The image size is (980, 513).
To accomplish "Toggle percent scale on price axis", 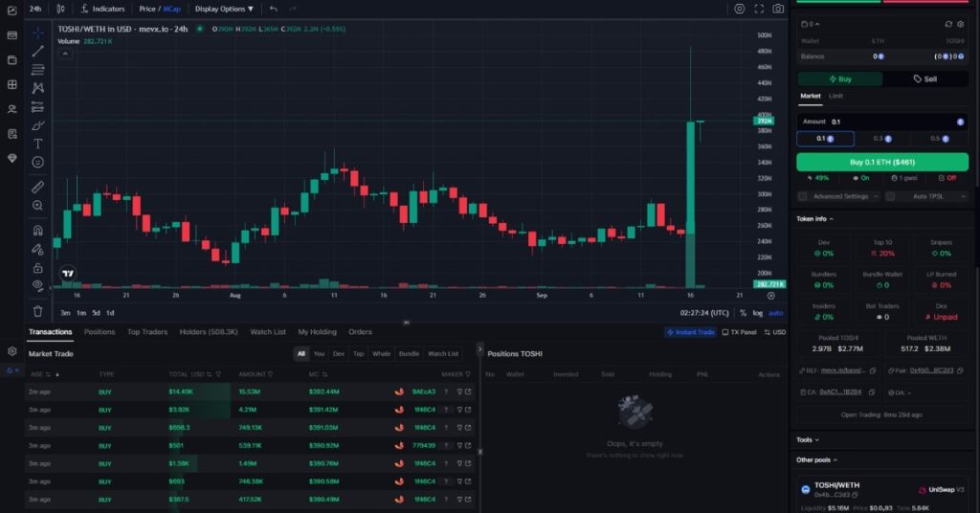I will [743, 313].
